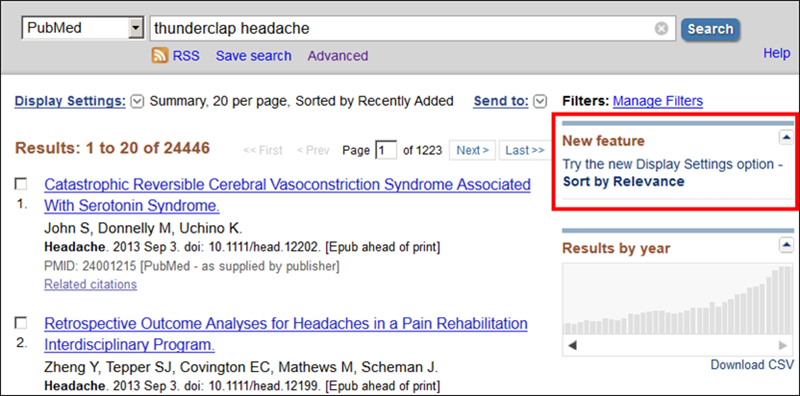Screen dimensions: 800x396
Task: Move results by year chart left
Action: pos(572,345)
